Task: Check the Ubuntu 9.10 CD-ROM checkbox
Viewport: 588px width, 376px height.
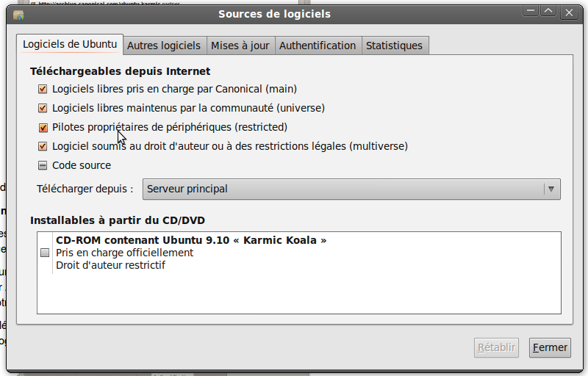Action: 45,253
